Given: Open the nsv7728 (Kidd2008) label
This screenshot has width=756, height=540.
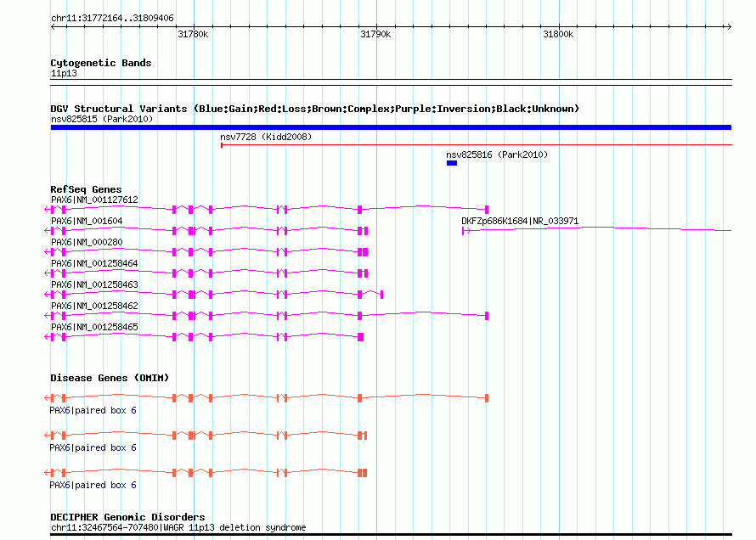Looking at the screenshot, I should pos(266,137).
